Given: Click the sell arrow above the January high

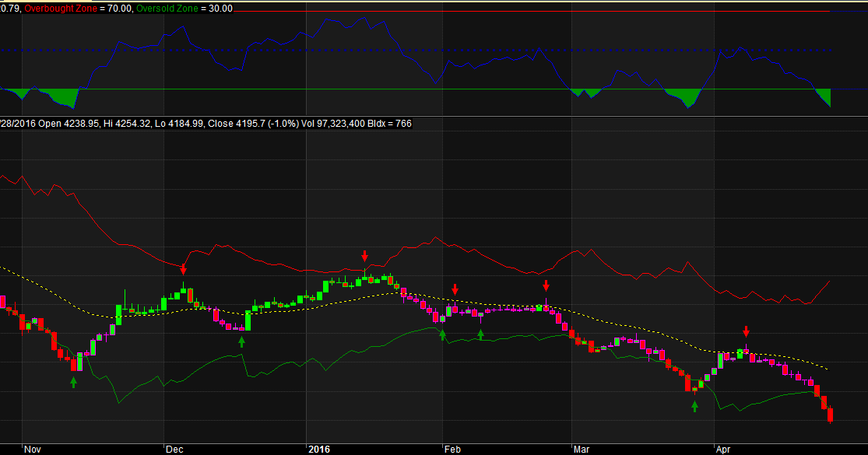Looking at the screenshot, I should pyautogui.click(x=364, y=255).
